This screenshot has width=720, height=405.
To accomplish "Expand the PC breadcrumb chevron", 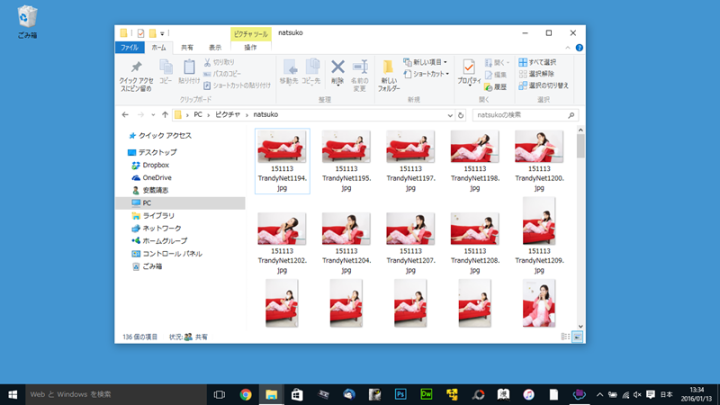I will pos(208,115).
